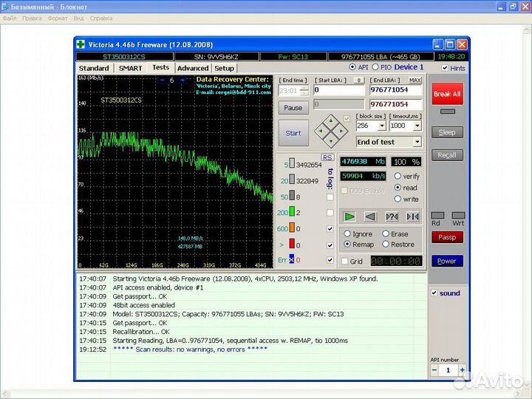Expand the End of test dropdown

coord(417,142)
